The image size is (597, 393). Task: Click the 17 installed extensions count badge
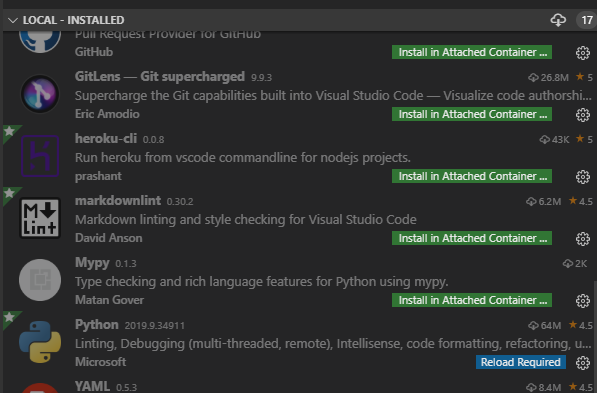[587, 20]
